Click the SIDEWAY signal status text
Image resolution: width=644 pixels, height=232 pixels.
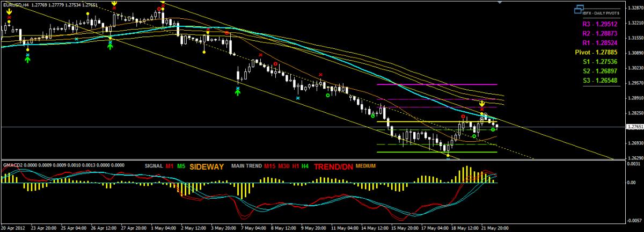(207, 167)
